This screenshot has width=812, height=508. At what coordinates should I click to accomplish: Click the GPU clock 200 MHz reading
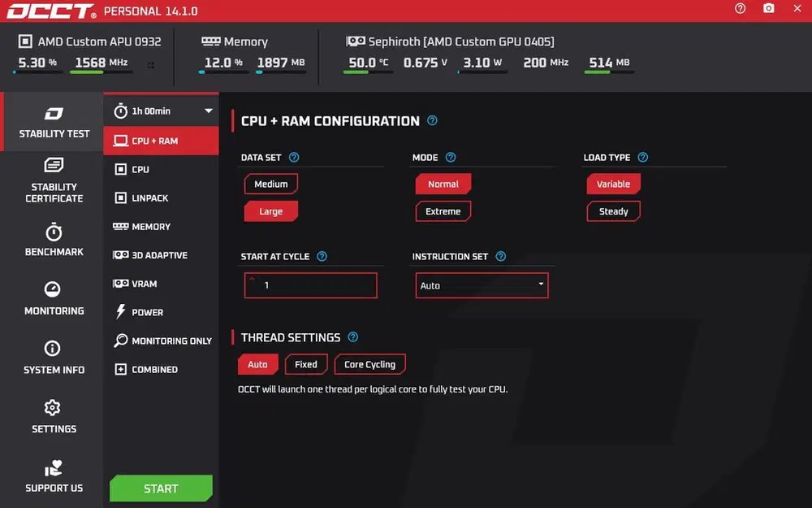546,63
